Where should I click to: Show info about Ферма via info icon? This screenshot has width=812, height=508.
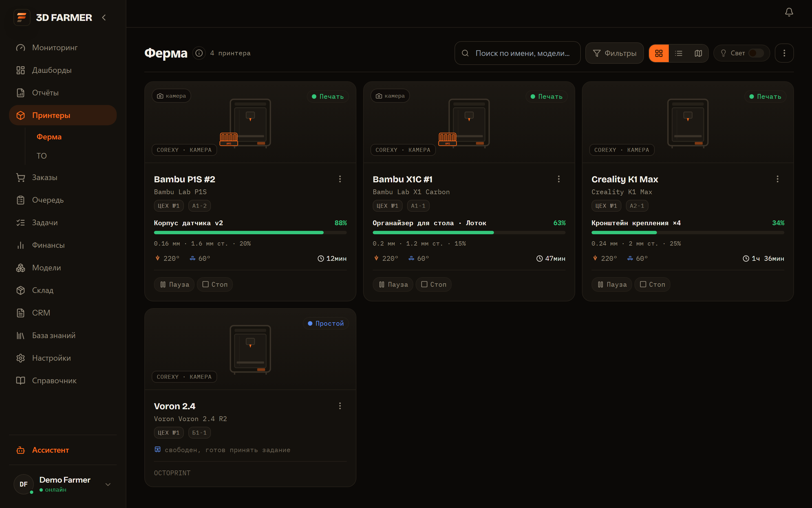click(199, 53)
